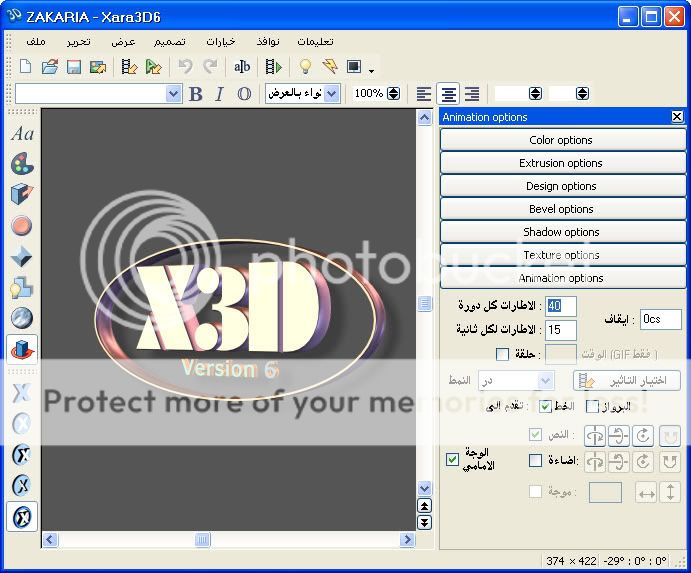Viewport: 691px width, 573px height.
Task: Click first spacing stepper in toolbar
Action: (535, 93)
